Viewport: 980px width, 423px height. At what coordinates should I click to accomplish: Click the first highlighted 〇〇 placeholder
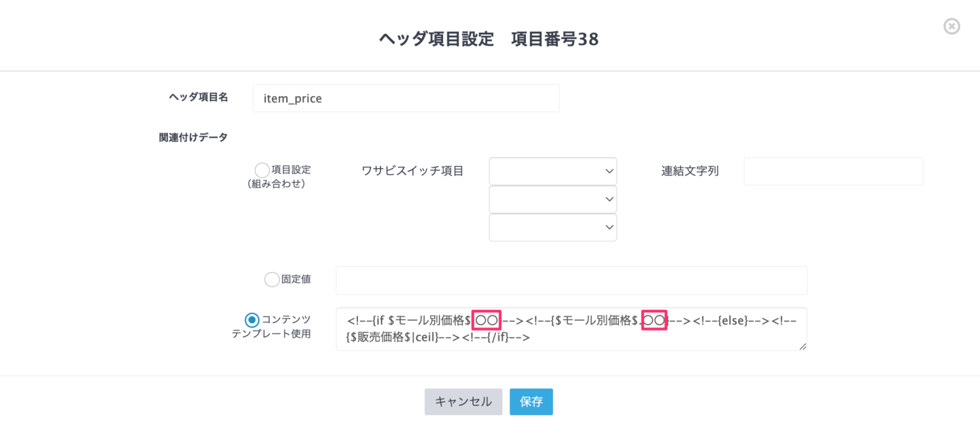coord(487,320)
